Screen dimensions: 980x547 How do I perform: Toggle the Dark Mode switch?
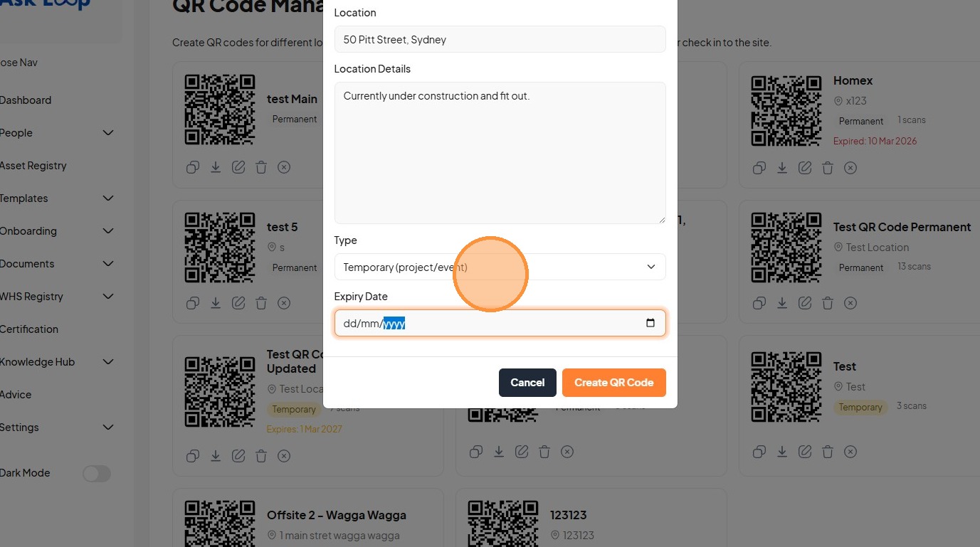(97, 474)
